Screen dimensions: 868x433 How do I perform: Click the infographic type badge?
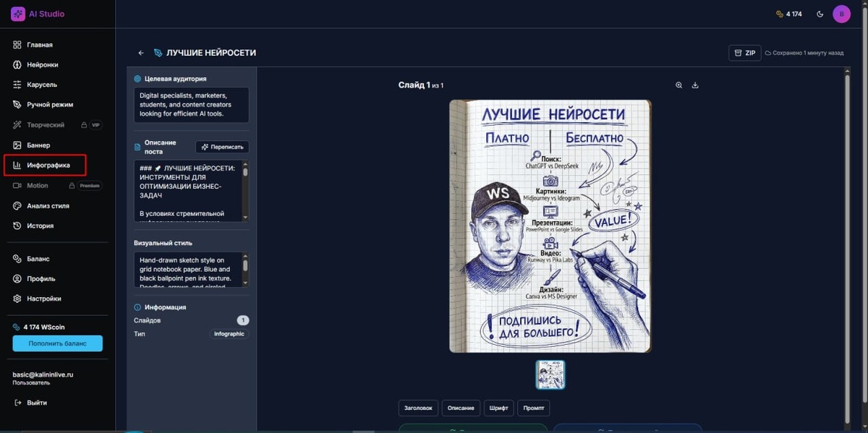coord(229,334)
